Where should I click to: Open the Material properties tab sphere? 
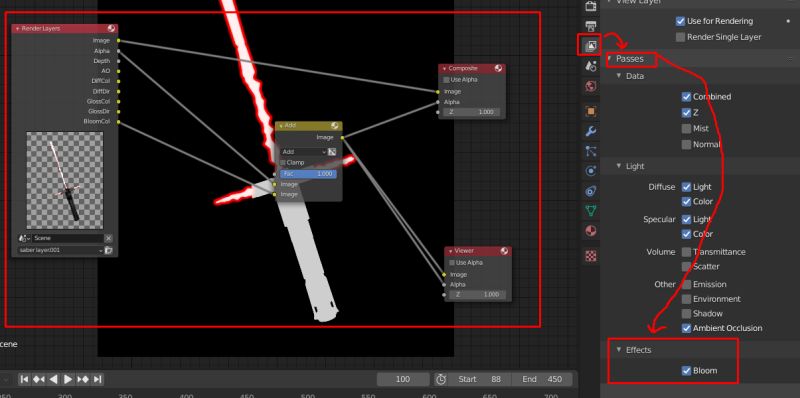click(x=590, y=231)
